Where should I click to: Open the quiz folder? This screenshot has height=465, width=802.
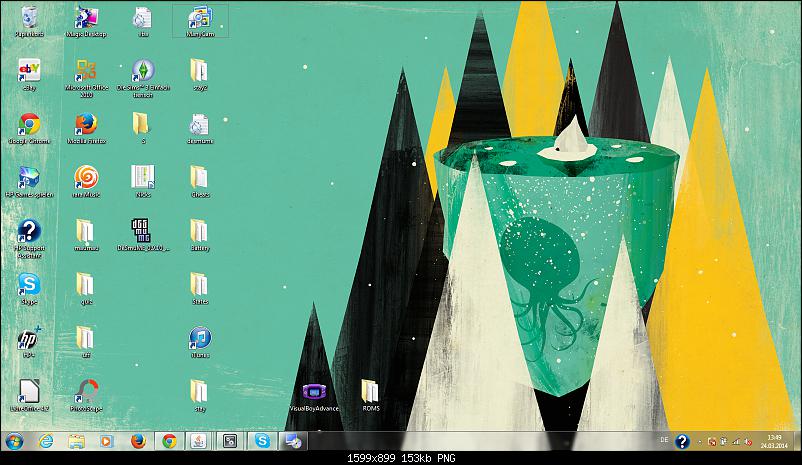pyautogui.click(x=86, y=289)
